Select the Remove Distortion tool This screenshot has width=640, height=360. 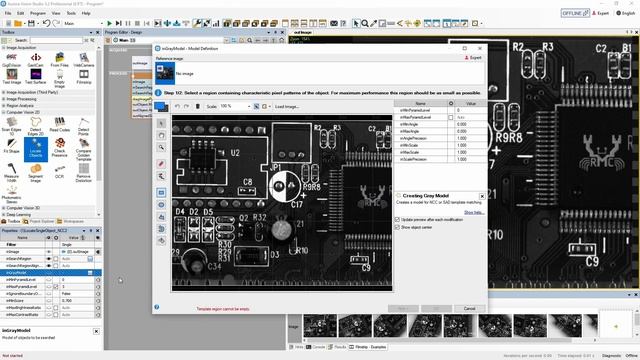tap(84, 173)
